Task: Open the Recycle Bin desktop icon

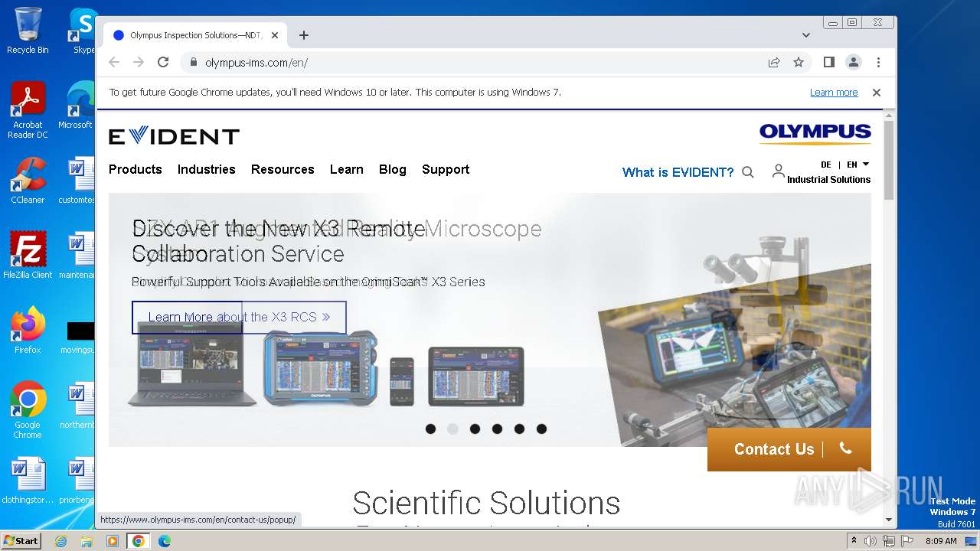Action: click(x=28, y=31)
